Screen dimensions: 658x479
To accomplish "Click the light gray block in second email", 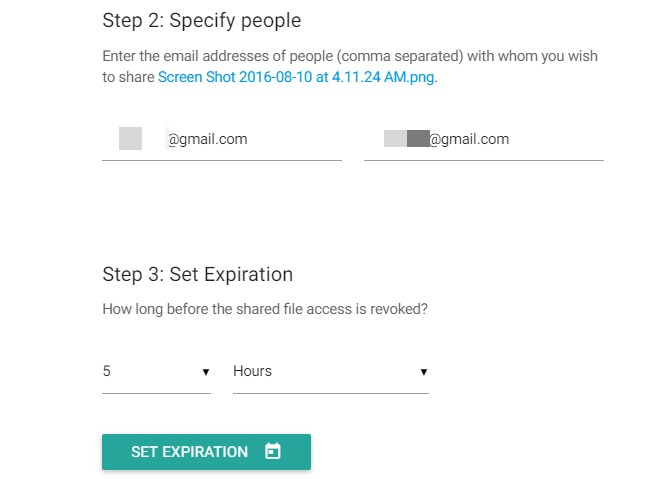I will click(x=395, y=139).
